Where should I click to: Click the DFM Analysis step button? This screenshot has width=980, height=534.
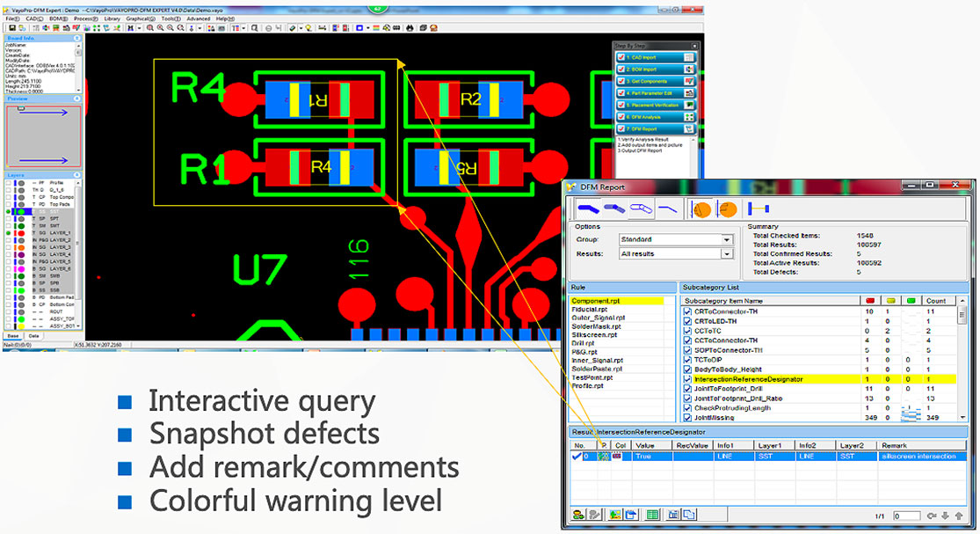point(649,116)
